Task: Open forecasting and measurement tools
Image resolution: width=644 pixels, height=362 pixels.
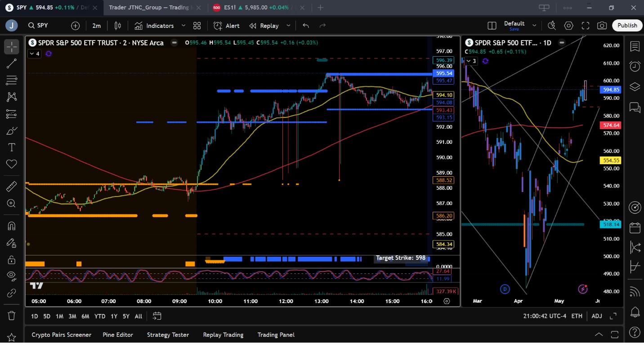Action: 12,114
